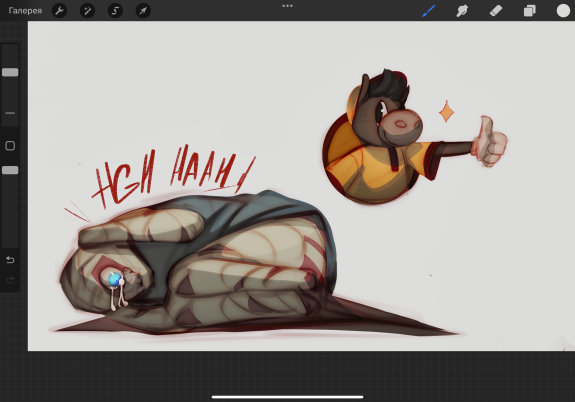Select the Brush tool
Screen dimensions: 575x402
coord(429,11)
